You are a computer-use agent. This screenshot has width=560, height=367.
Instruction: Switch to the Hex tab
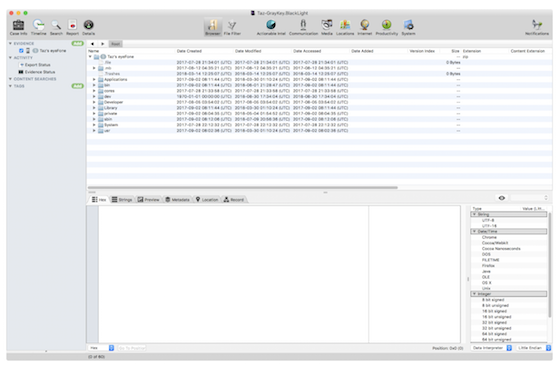[x=99, y=200]
